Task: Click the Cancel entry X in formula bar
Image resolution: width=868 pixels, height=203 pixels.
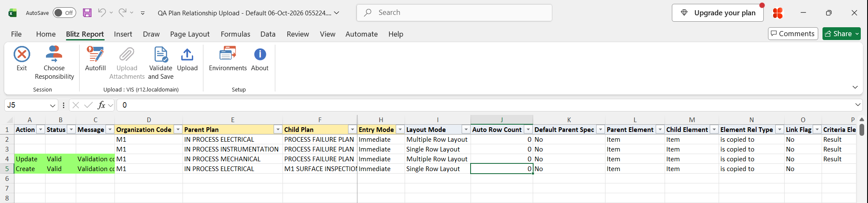Action: pyautogui.click(x=76, y=105)
